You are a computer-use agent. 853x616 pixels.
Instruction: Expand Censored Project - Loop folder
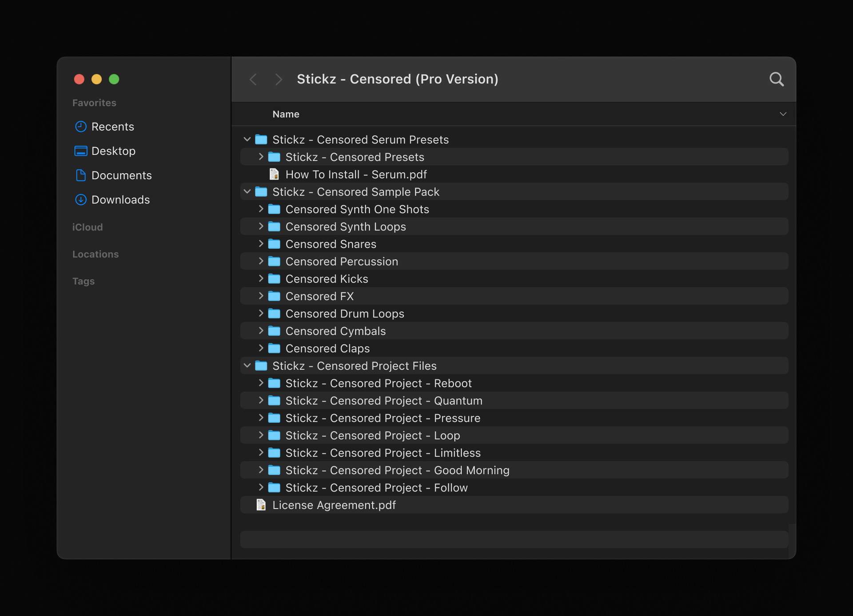[261, 435]
